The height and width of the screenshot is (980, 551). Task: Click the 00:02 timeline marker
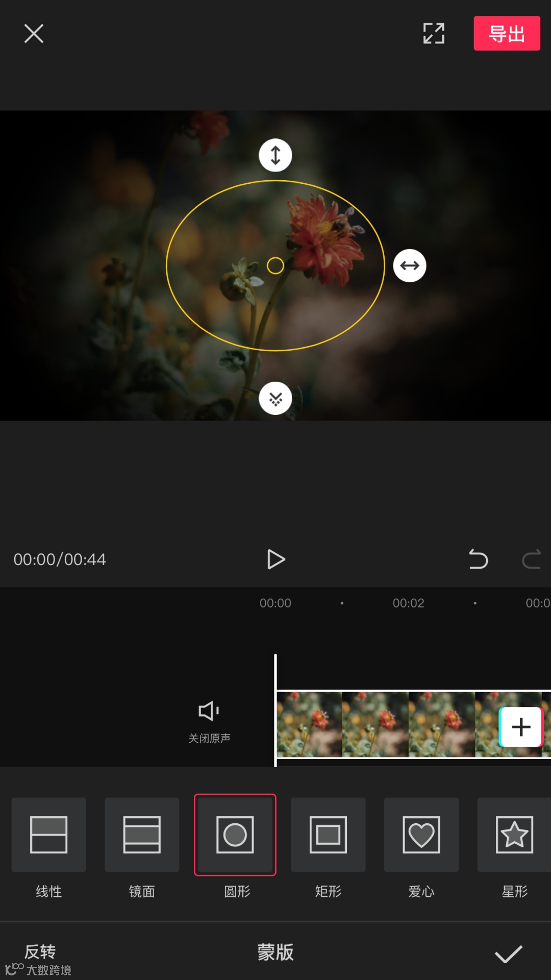[x=408, y=603]
